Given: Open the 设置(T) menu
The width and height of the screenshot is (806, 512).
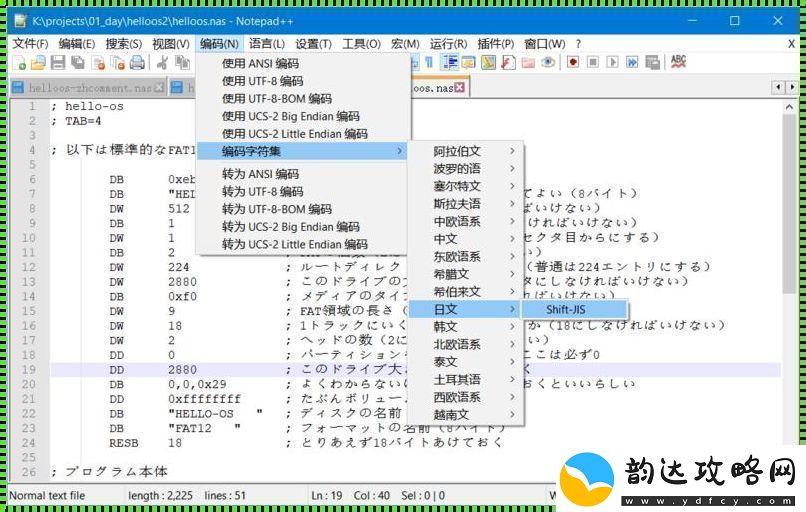Looking at the screenshot, I should (314, 44).
